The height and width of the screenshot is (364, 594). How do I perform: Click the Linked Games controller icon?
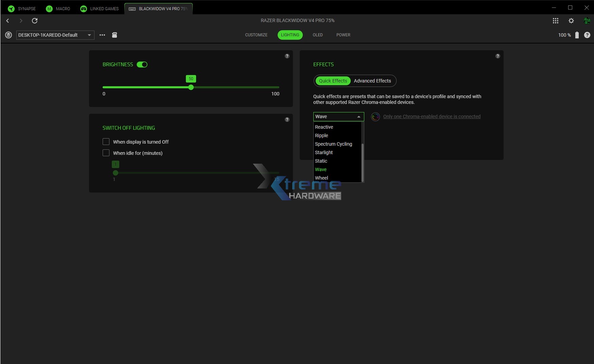click(x=83, y=8)
